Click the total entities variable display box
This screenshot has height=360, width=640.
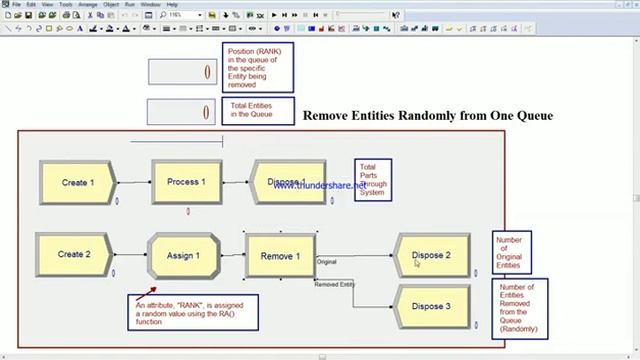tap(181, 112)
